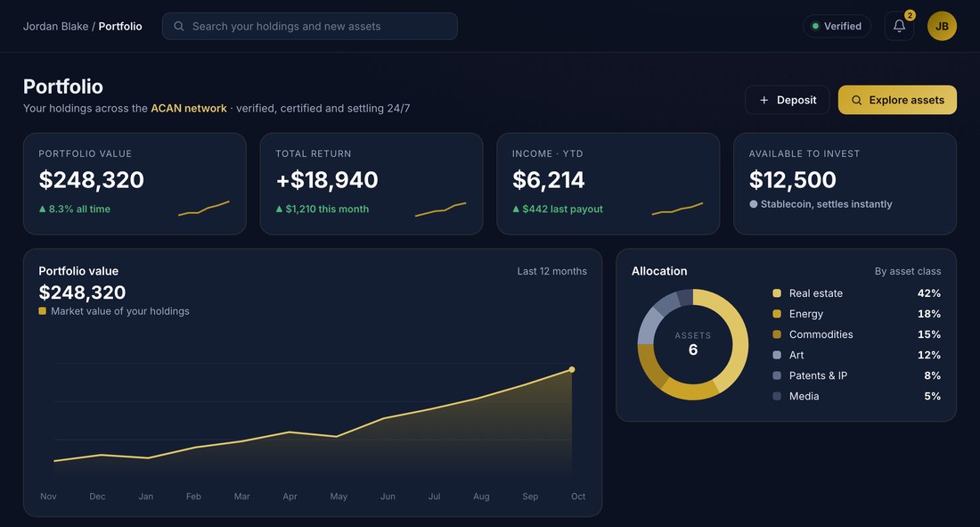Screen dimensions: 980x527
Task: Click the Jun label on chart axis
Action: pos(388,497)
